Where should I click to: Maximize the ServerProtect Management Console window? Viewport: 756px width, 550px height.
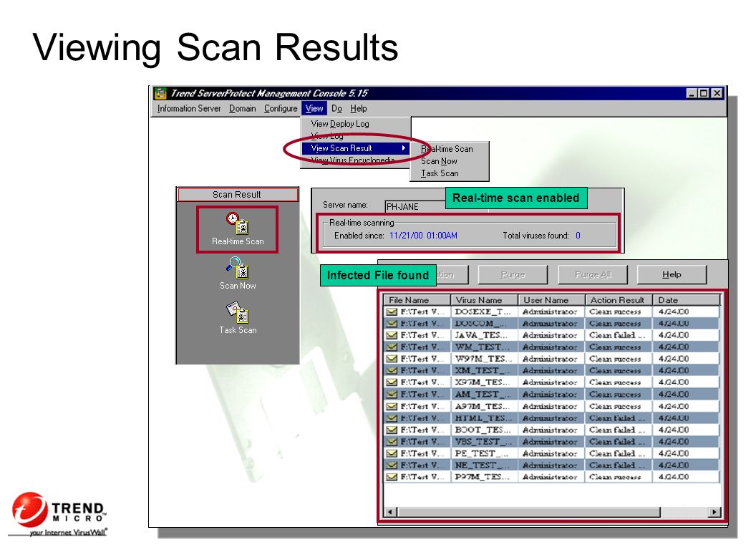pyautogui.click(x=704, y=93)
